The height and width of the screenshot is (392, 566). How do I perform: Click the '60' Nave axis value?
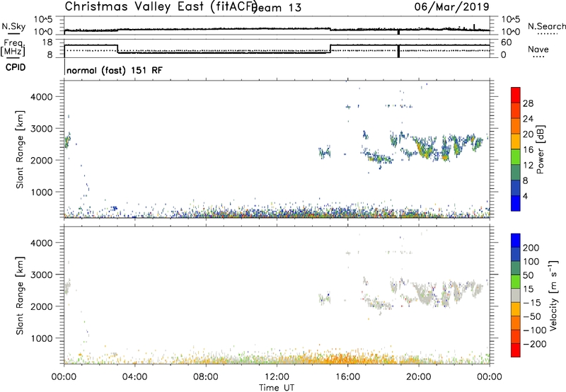coord(507,42)
